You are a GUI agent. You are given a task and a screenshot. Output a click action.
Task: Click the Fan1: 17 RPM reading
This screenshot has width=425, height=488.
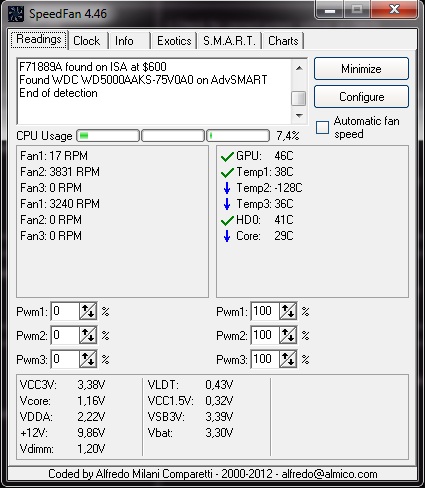pyautogui.click(x=54, y=156)
